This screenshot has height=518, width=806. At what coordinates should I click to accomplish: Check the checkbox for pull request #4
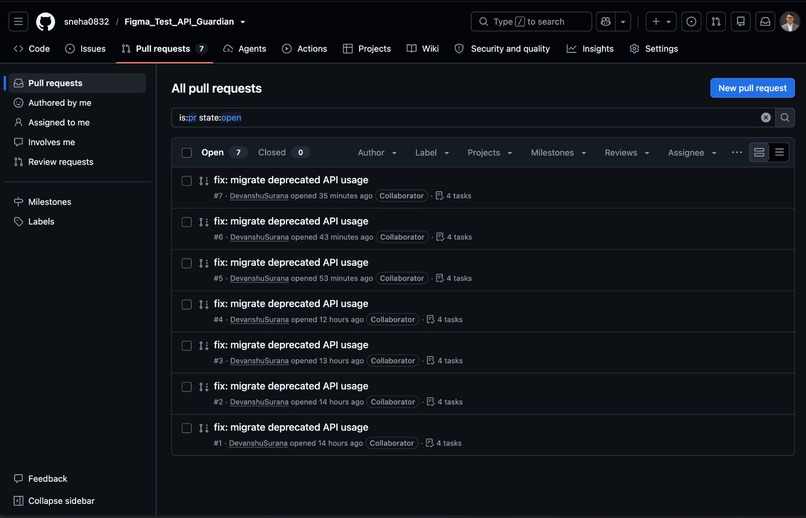click(187, 305)
